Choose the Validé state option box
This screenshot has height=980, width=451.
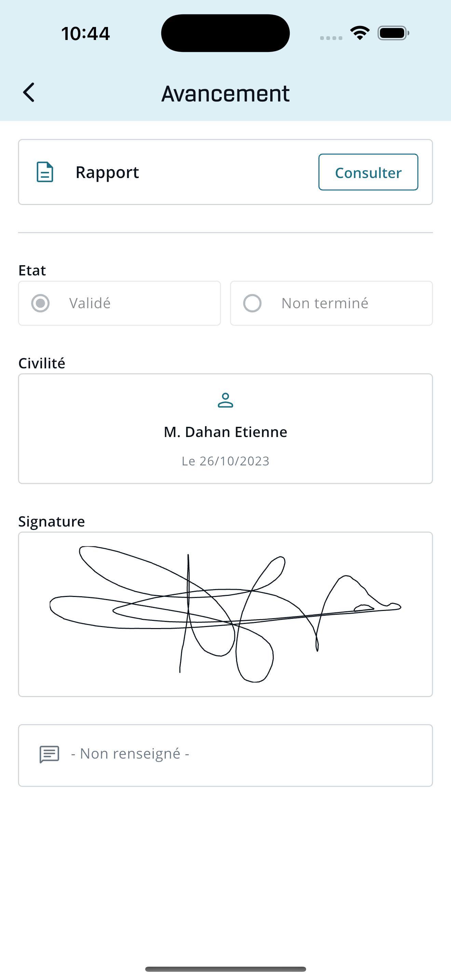tap(119, 303)
